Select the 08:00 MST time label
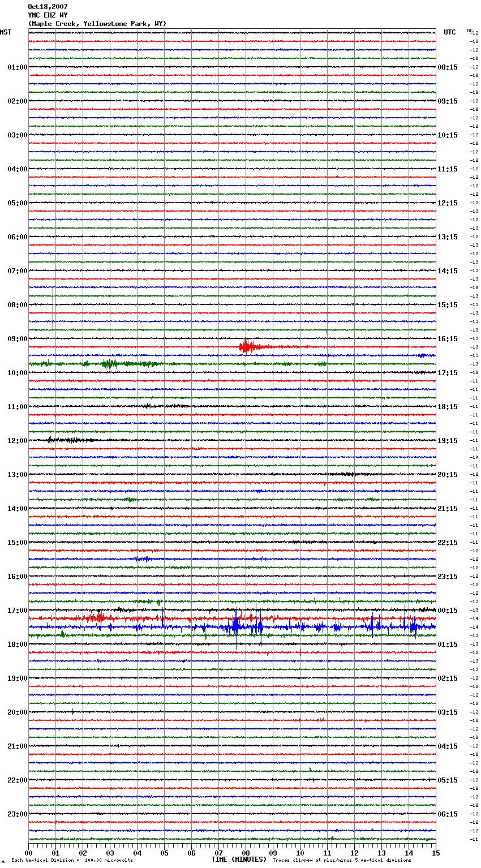This screenshot has height=868, width=481. pos(18,305)
